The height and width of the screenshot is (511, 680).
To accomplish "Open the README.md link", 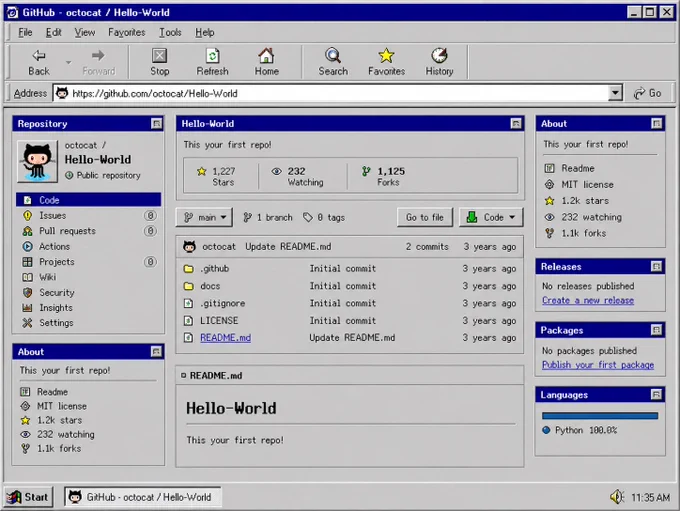I will click(225, 337).
